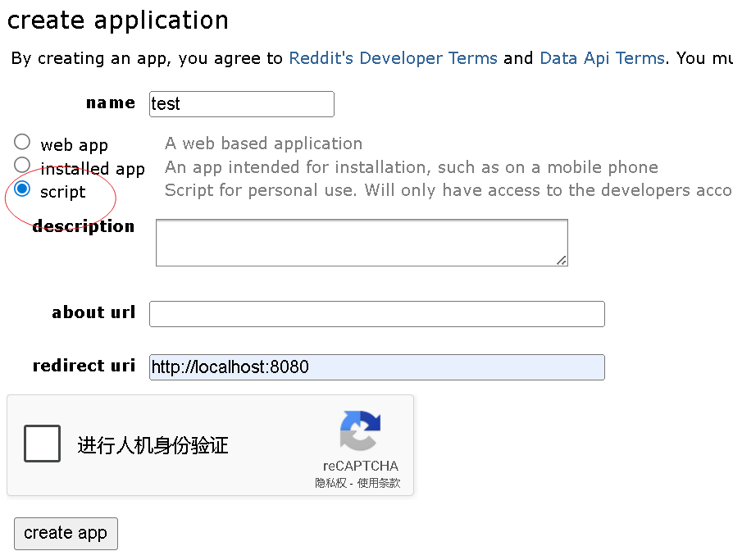Select the installed app radio button
733x560 pixels.
[22, 165]
